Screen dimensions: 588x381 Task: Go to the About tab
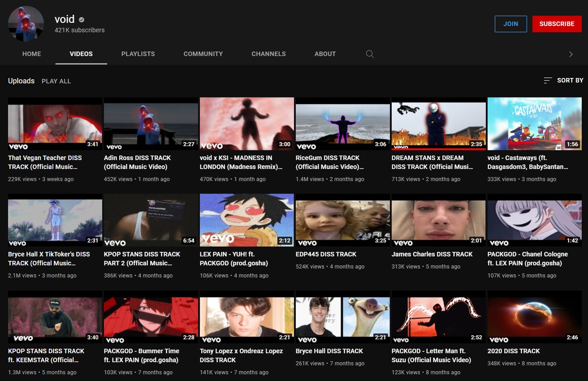(325, 54)
